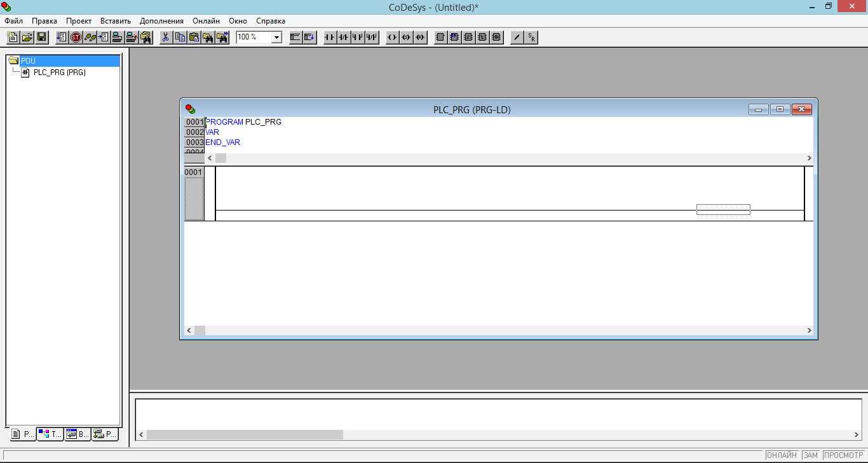Insert a Parallel contact element

pos(358,38)
